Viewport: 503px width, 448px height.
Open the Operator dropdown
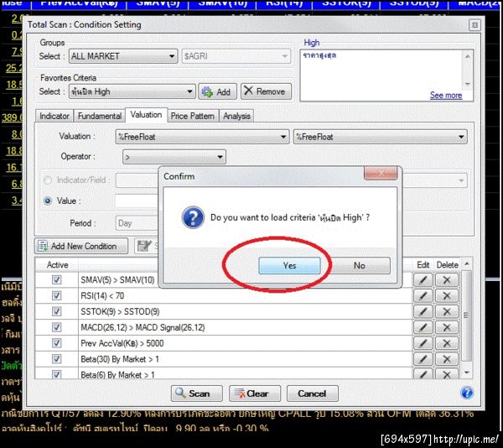(x=174, y=157)
